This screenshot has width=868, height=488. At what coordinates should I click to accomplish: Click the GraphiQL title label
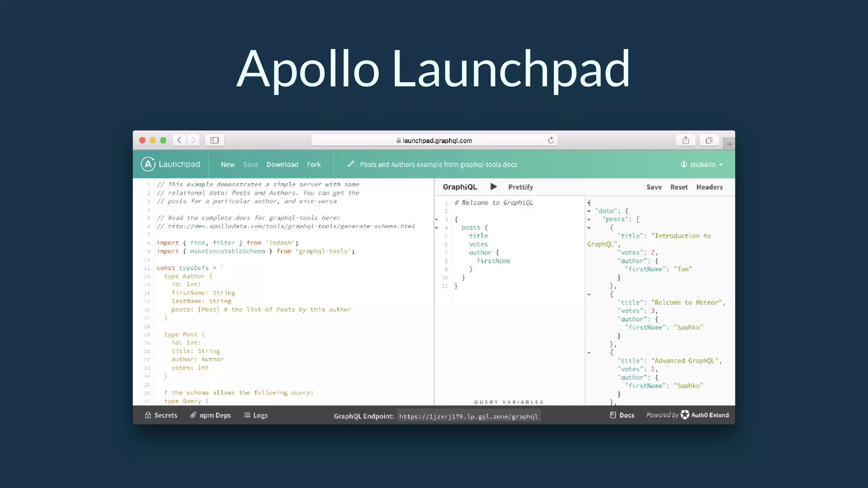(460, 187)
